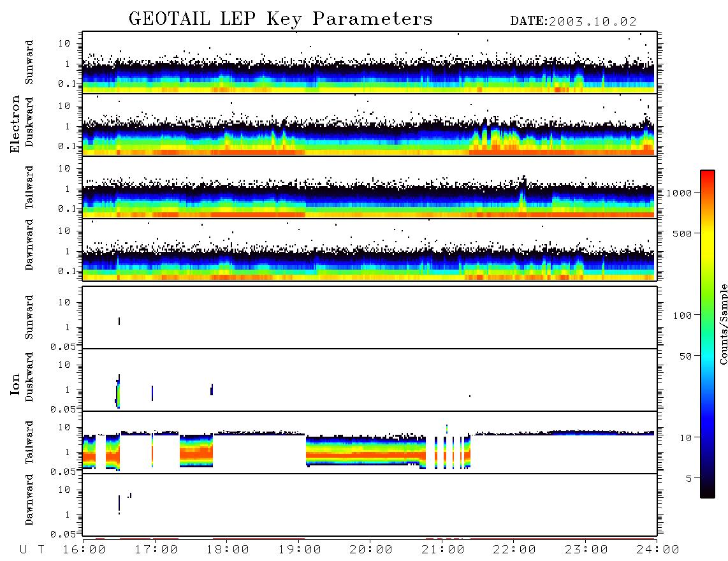Viewport: 728px width, 561px height.
Task: Click the 0.05 tick of Ion Sunward panel
Action: pos(63,347)
